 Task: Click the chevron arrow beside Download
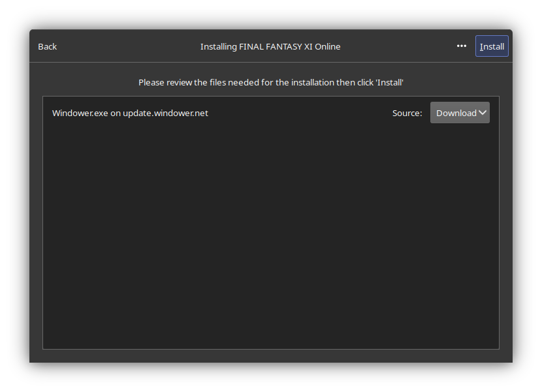tap(483, 113)
